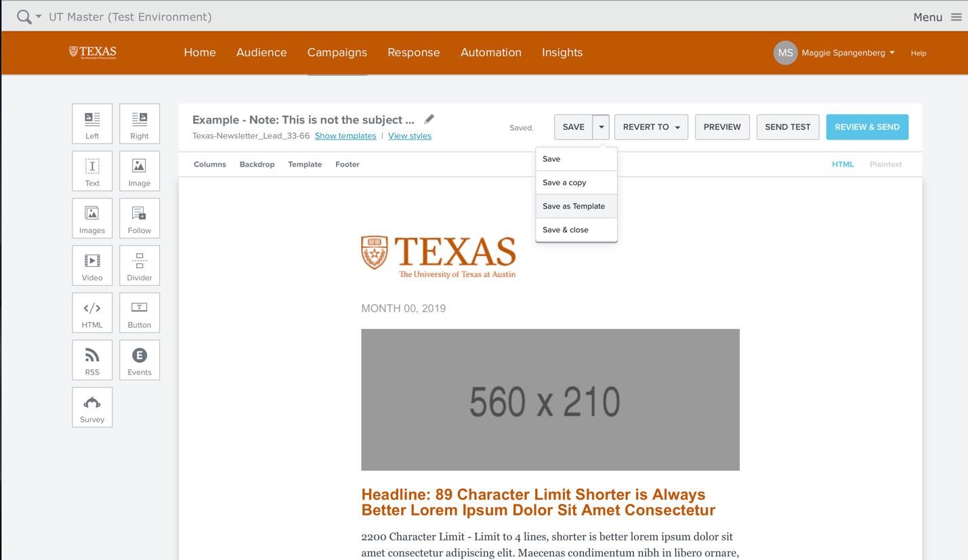Switch to HTML editing mode
The width and height of the screenshot is (968, 560).
843,164
